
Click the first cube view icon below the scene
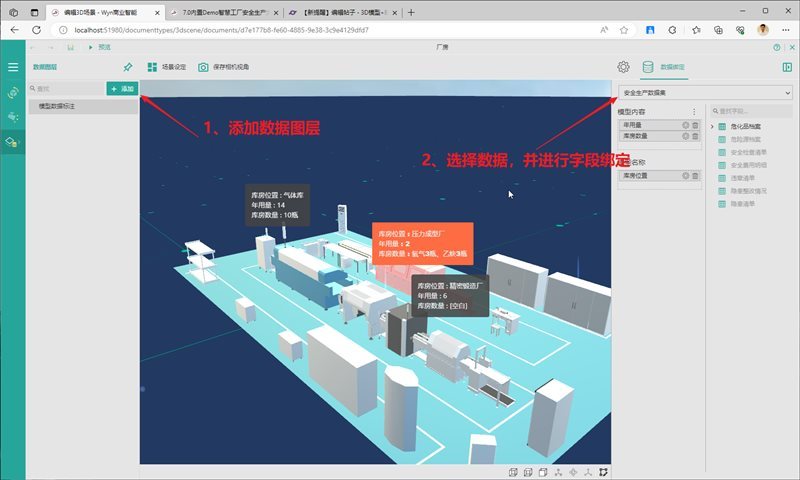(513, 472)
